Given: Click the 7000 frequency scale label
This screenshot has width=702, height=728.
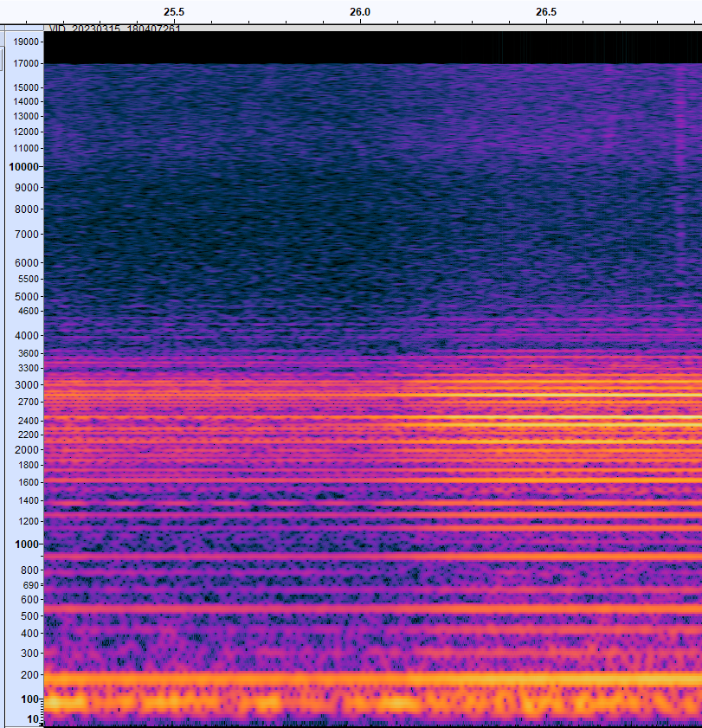Looking at the screenshot, I should (x=29, y=235).
